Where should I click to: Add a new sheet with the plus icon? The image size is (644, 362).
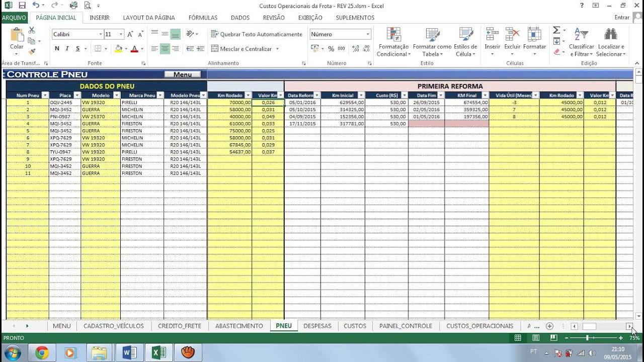point(549,326)
